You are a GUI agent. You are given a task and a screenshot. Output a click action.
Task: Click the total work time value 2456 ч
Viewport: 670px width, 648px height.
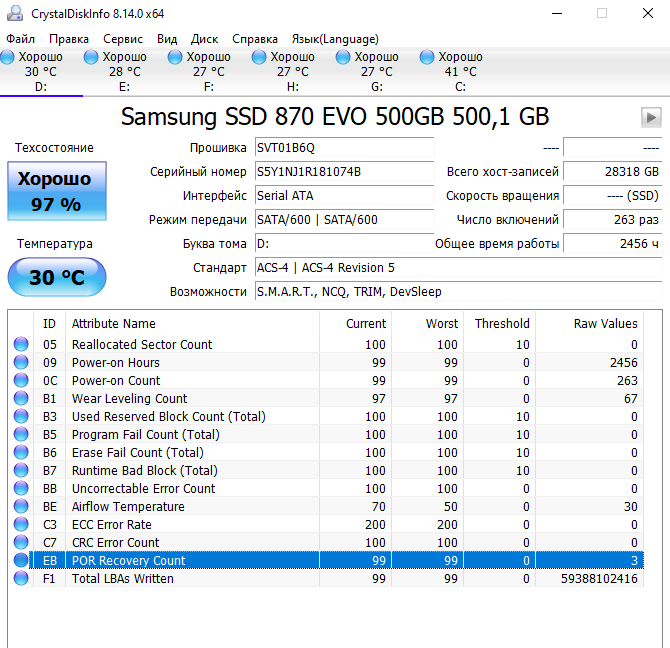pos(612,243)
